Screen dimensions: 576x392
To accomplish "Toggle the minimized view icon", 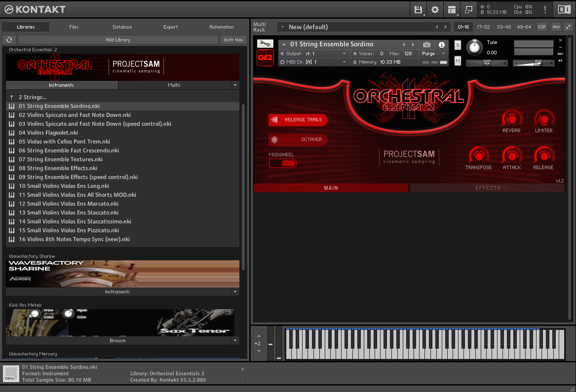I will pyautogui.click(x=468, y=9).
